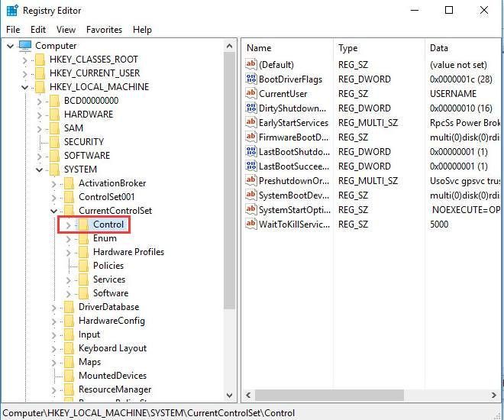Click the 5000 data value
Image resolution: width=504 pixels, height=420 pixels.
439,225
